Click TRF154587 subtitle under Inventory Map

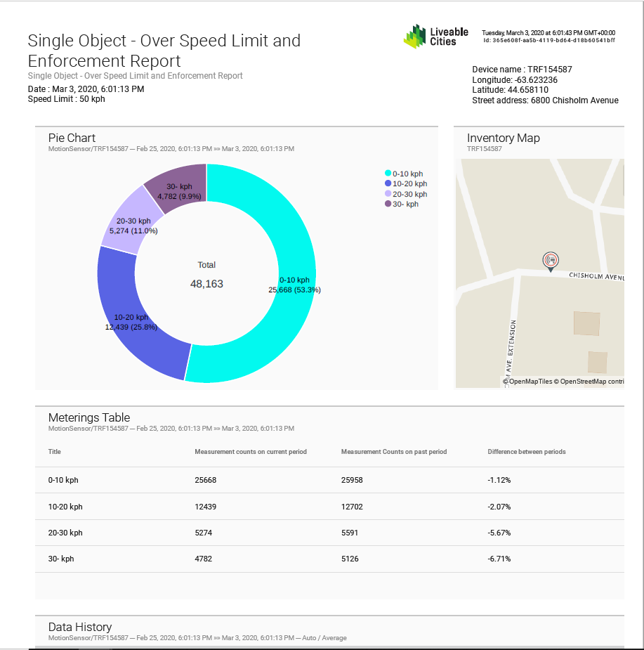(x=484, y=149)
